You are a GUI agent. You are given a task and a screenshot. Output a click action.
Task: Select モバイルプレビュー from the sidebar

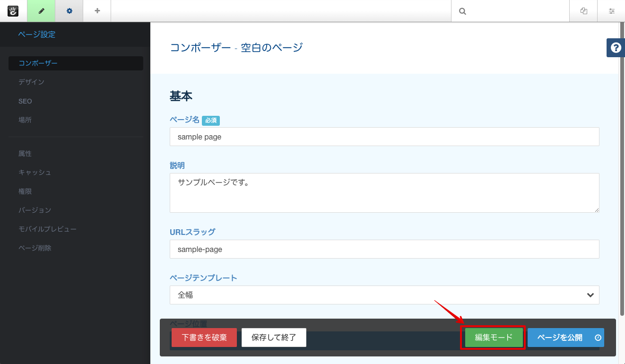pos(47,228)
